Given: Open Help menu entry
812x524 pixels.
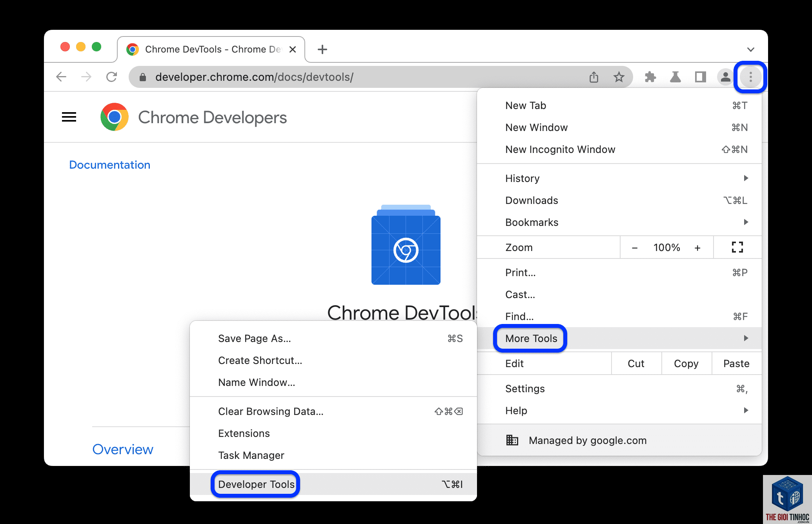Looking at the screenshot, I should click(619, 411).
